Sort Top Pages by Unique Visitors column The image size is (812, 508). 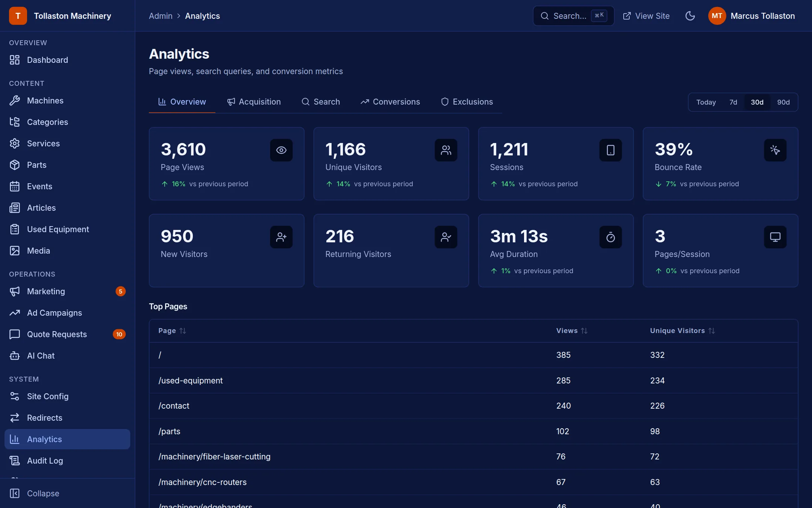click(682, 331)
